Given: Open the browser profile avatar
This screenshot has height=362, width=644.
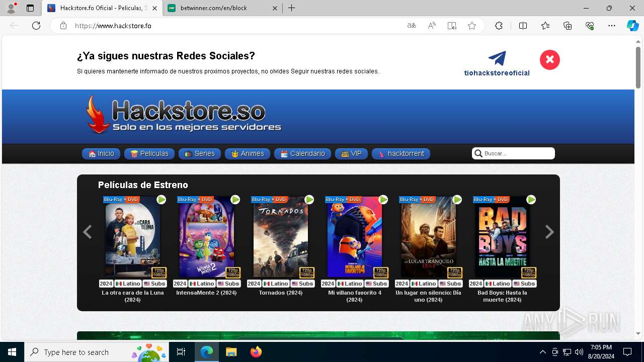Looking at the screenshot, I should pyautogui.click(x=11, y=8).
